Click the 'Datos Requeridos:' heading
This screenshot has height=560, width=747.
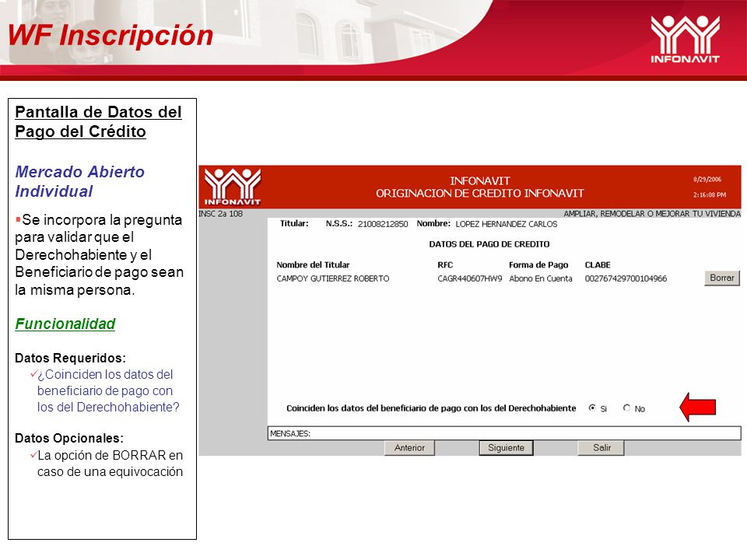[71, 358]
